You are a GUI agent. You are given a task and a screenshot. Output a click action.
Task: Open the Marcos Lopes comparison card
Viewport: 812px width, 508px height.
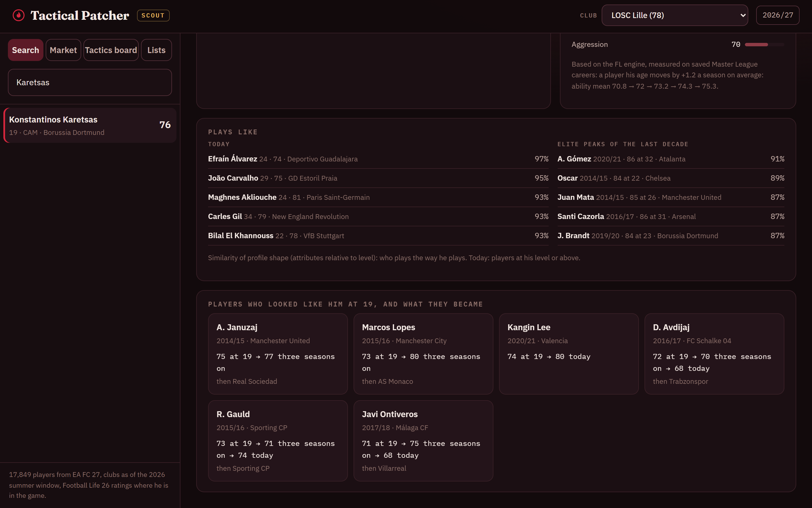pyautogui.click(x=423, y=354)
